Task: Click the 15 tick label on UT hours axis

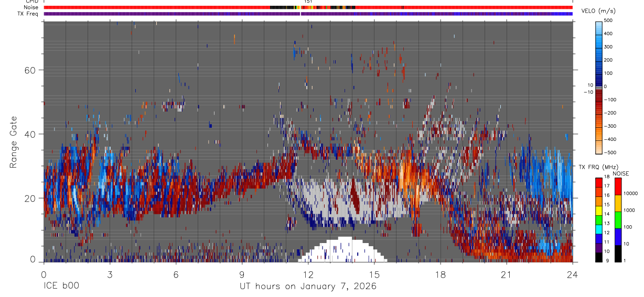Action: (374, 274)
